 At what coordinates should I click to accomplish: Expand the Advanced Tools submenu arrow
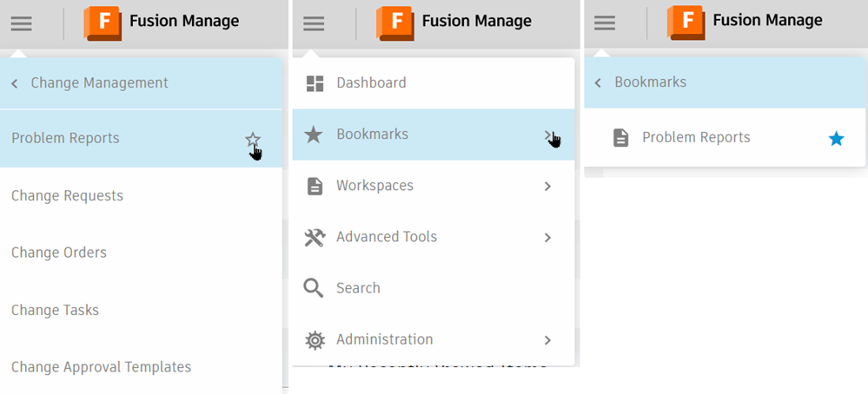pos(547,237)
